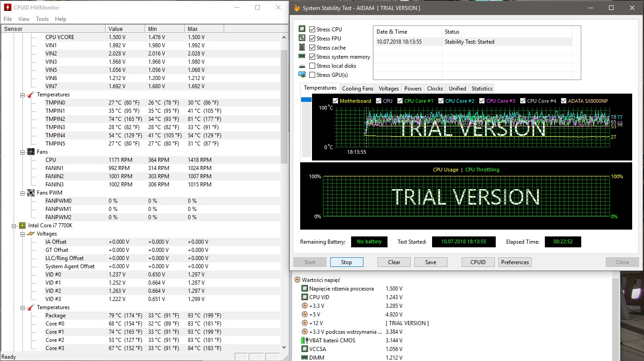This screenshot has width=644, height=361.
Task: Uncheck the Stress FPU checkbox
Action: point(312,38)
